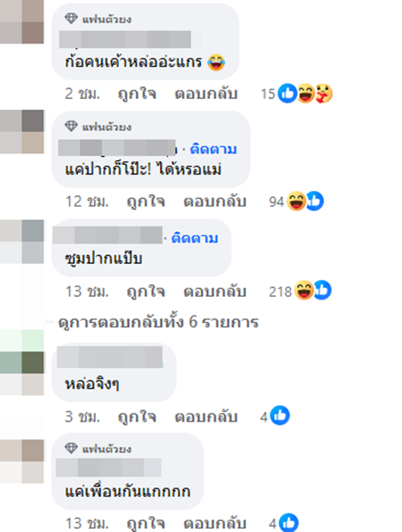The image size is (402, 532).
Task: Click the like reaction icon on the 15-reaction comment
Action: coord(288,93)
